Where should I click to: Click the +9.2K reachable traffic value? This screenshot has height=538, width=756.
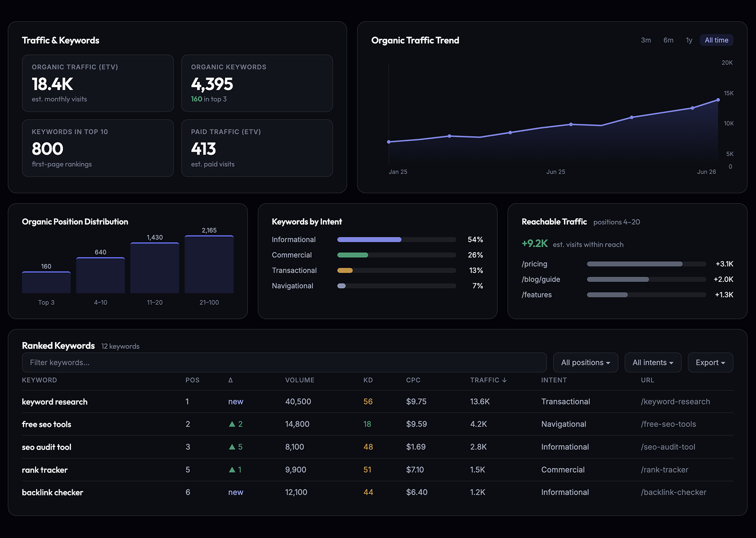click(534, 244)
